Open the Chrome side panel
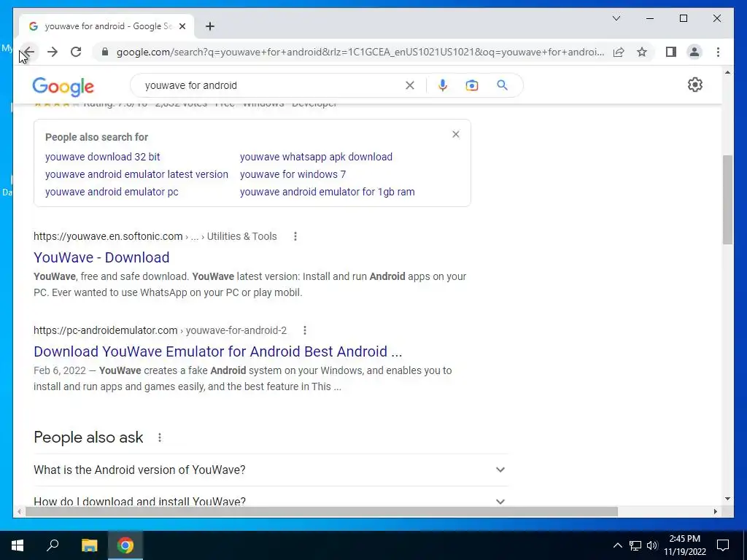Image resolution: width=747 pixels, height=560 pixels. pyautogui.click(x=671, y=52)
